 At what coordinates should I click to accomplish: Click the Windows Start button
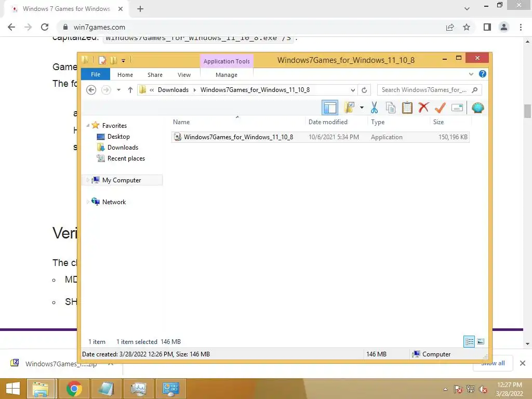pos(12,389)
